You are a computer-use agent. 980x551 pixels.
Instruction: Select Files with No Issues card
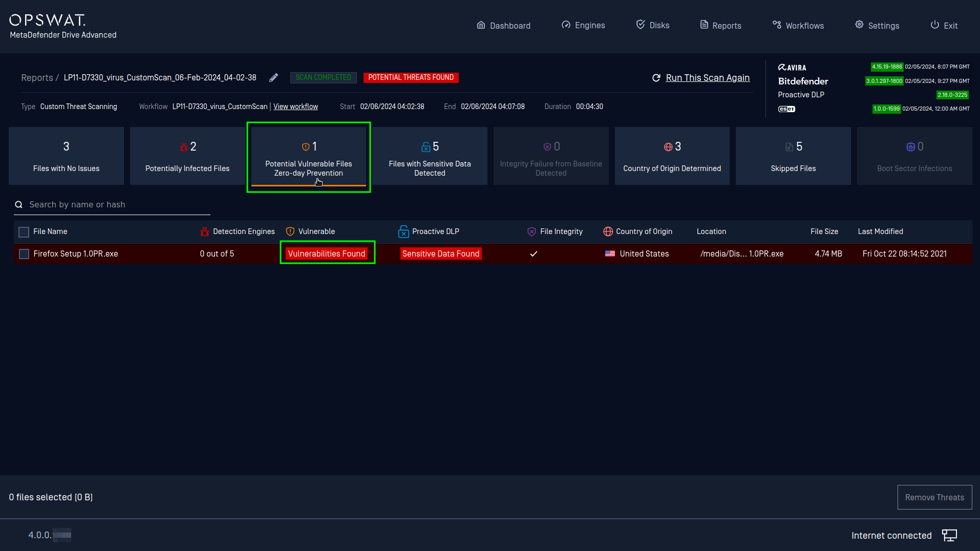tap(66, 156)
